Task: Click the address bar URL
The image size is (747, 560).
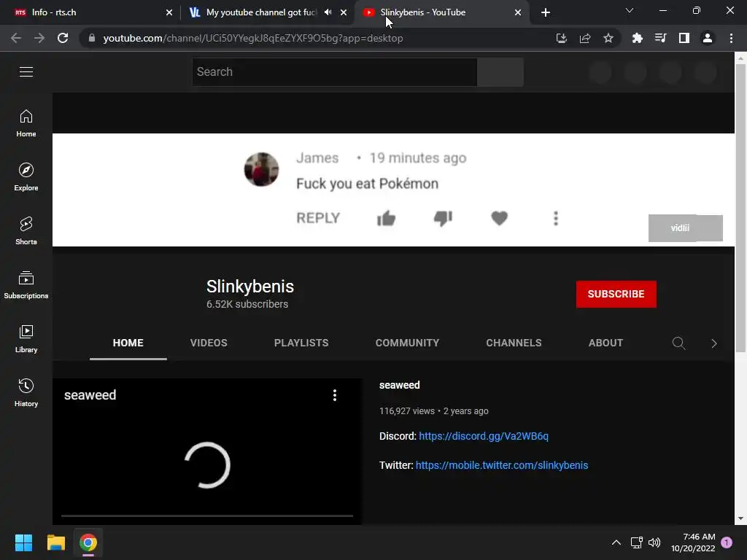Action: tap(253, 38)
